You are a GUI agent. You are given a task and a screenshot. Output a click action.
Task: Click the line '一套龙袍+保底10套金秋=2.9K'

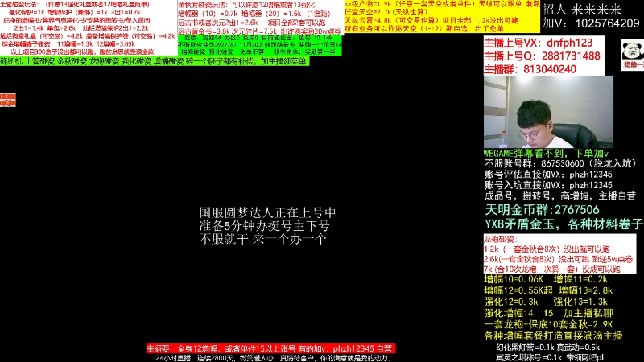pyautogui.click(x=548, y=325)
